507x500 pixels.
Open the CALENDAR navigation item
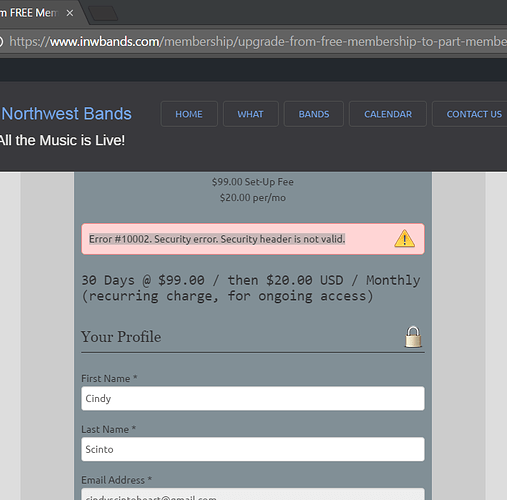(388, 114)
